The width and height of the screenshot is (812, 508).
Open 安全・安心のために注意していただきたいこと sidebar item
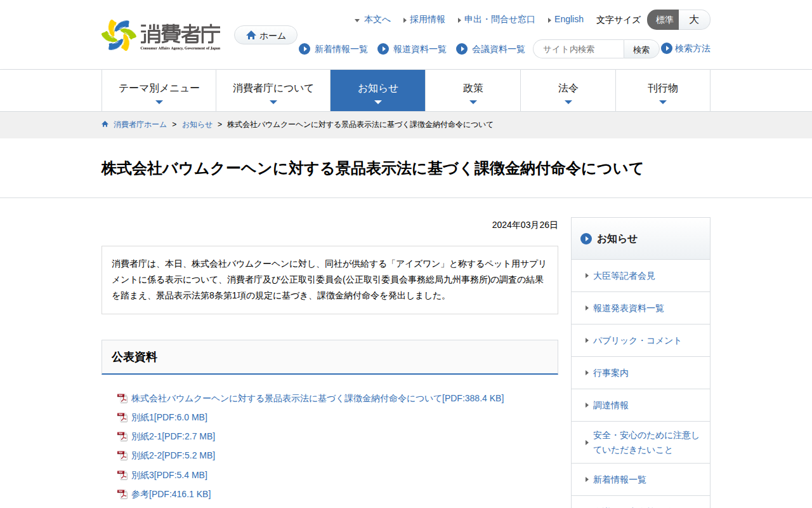pos(641,443)
